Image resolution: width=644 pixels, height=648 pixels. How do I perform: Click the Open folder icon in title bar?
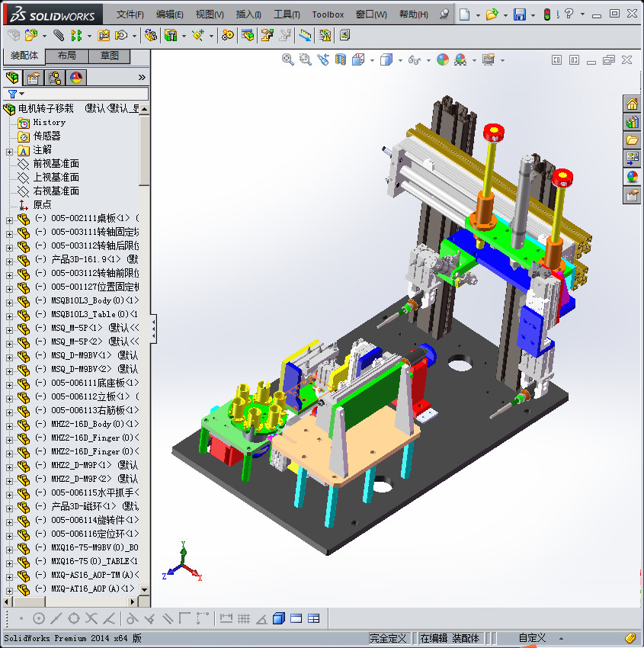492,14
